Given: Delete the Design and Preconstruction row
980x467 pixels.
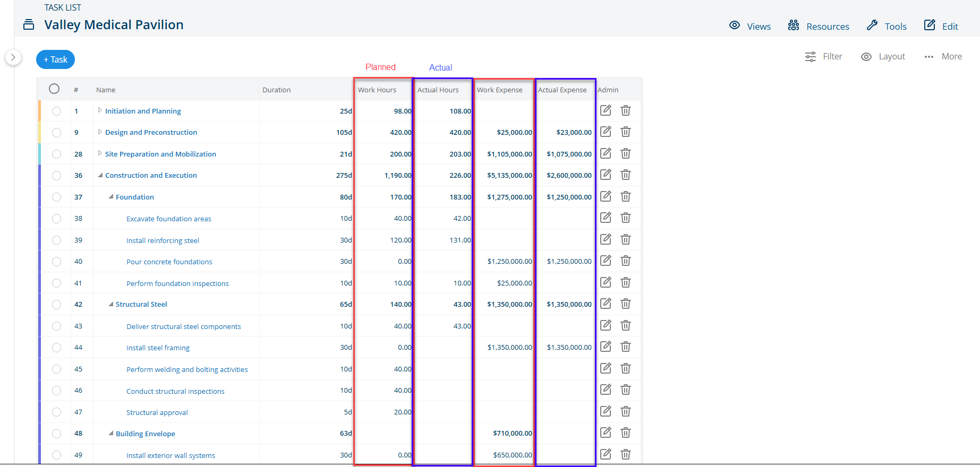Looking at the screenshot, I should point(626,132).
